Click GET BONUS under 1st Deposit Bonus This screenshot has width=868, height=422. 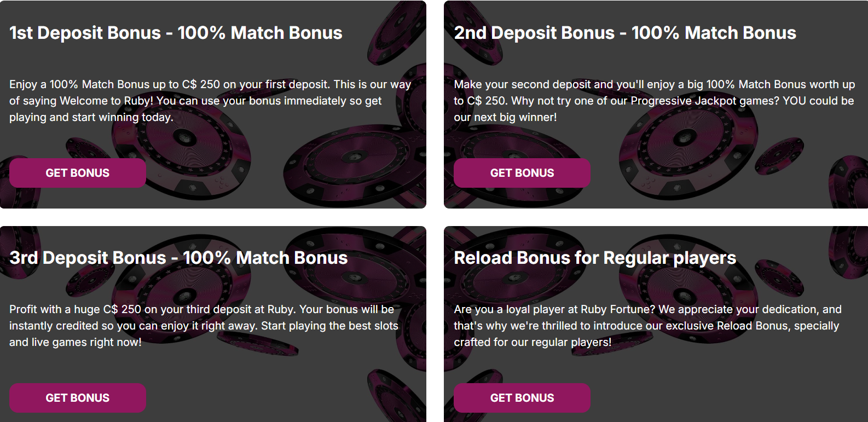coord(78,173)
